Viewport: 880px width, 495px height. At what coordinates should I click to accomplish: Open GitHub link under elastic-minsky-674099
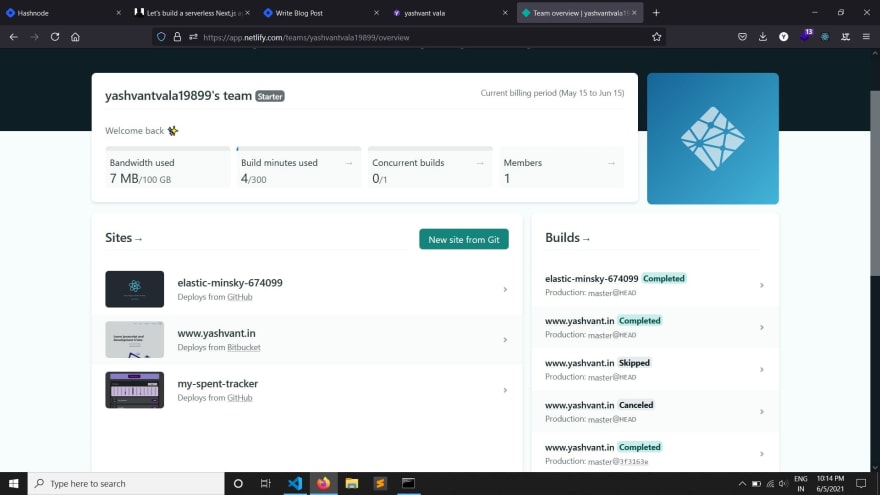click(240, 297)
